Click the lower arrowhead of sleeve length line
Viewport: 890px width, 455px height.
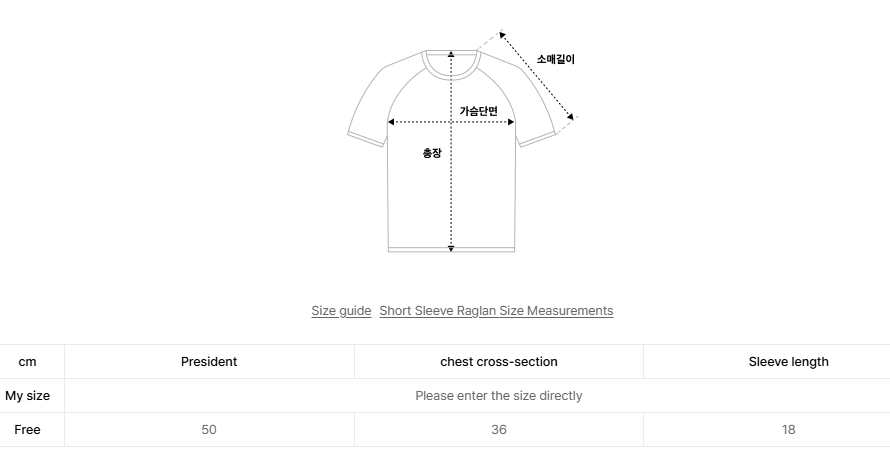point(570,116)
